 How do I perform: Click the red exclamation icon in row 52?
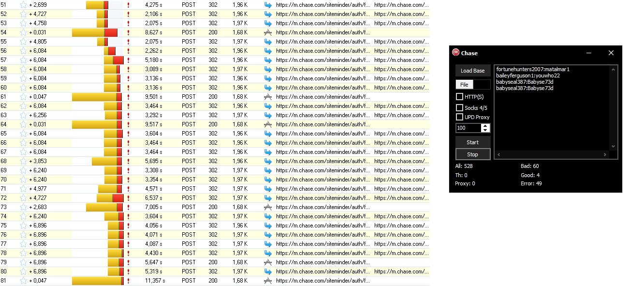tap(128, 14)
